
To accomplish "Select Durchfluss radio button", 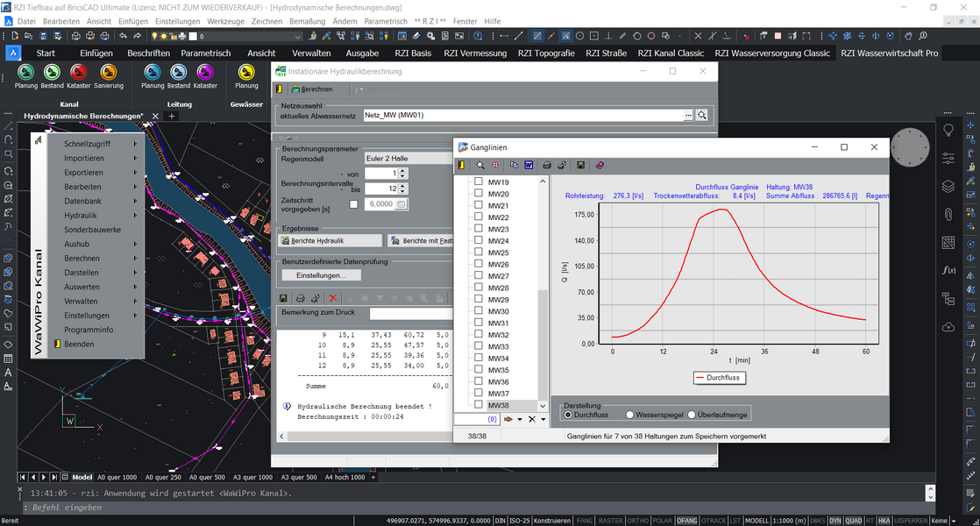I will (568, 415).
